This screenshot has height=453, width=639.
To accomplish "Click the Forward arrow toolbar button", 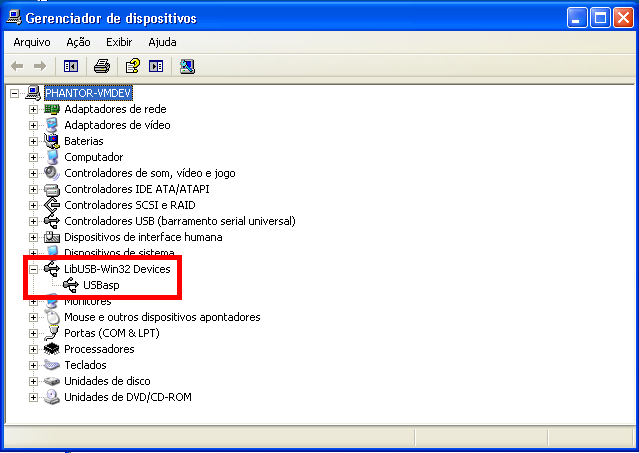I will click(x=40, y=66).
